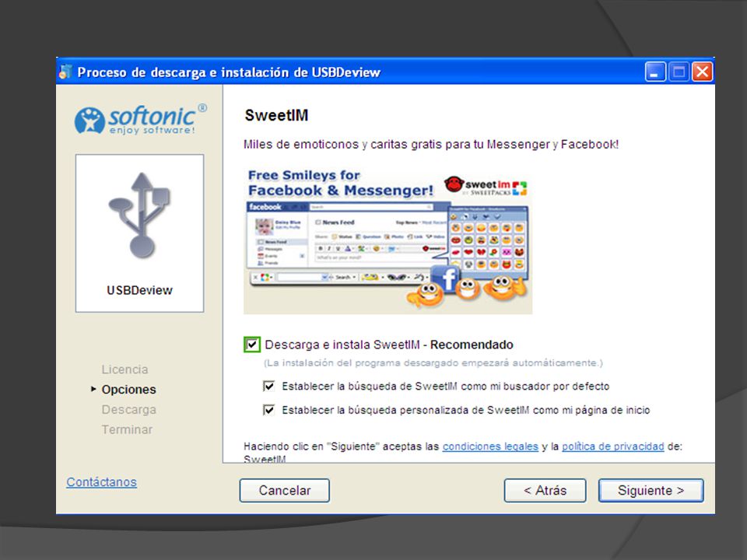This screenshot has height=560, width=747.
Task: Click the USBDeview program name label
Action: point(139,290)
